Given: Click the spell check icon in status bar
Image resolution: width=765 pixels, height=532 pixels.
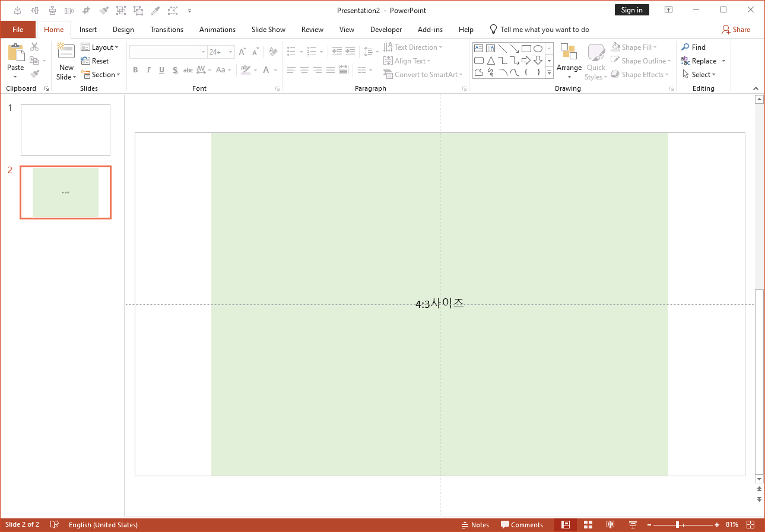Looking at the screenshot, I should click(x=55, y=525).
